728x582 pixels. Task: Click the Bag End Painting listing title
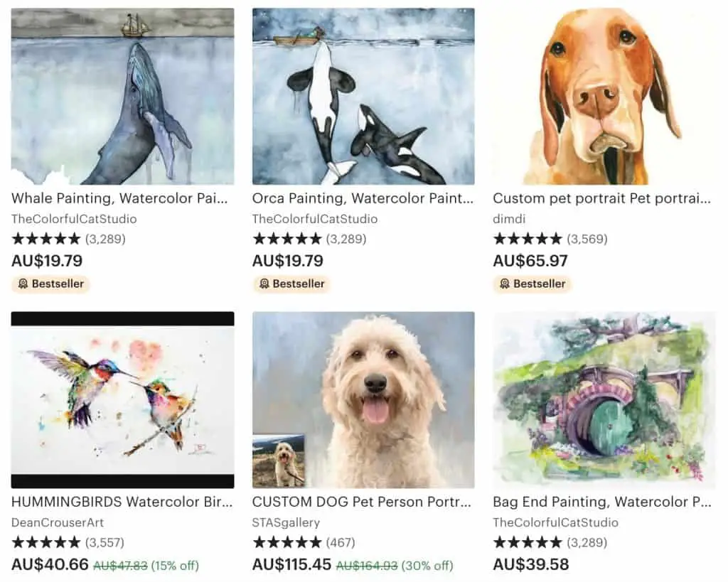click(x=602, y=502)
